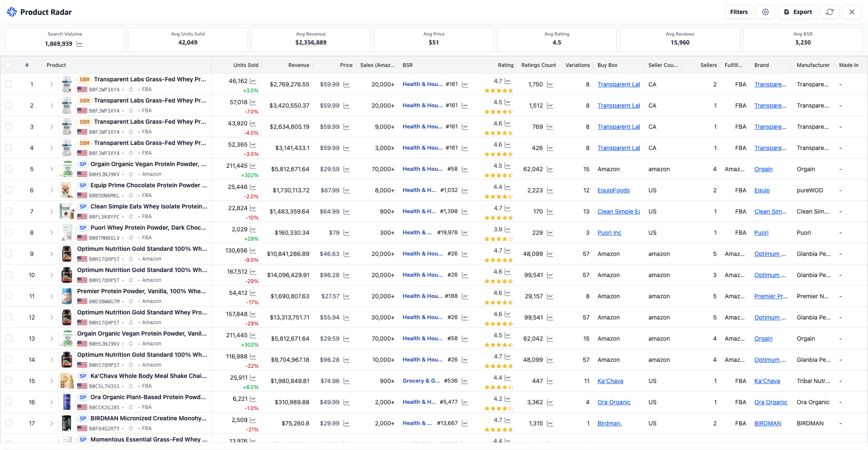This screenshot has height=450, width=868.
Task: Open ratings count chart for row 5 Orgain
Action: click(x=550, y=169)
